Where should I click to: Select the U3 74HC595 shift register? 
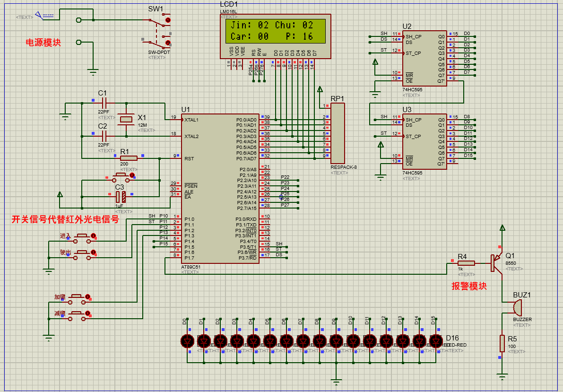(x=424, y=141)
